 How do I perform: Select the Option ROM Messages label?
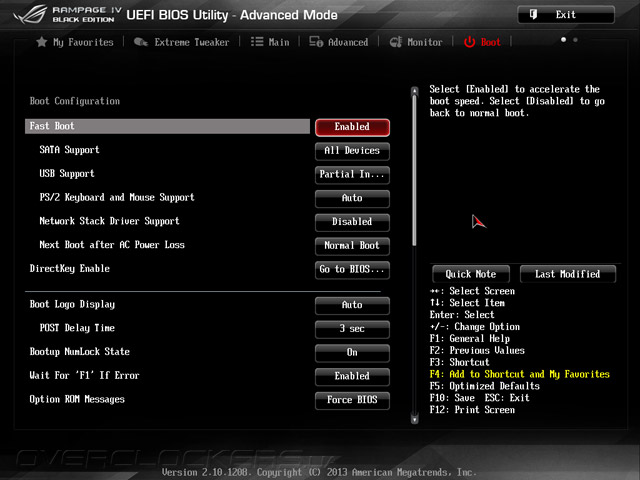click(x=77, y=399)
